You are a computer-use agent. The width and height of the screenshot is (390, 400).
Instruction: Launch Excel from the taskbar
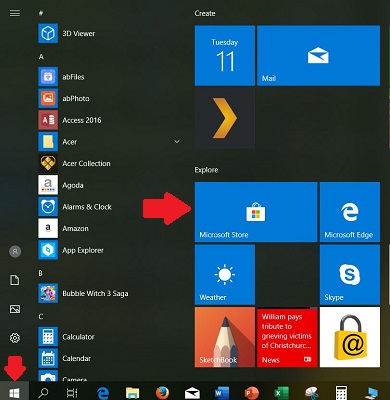coord(281,393)
